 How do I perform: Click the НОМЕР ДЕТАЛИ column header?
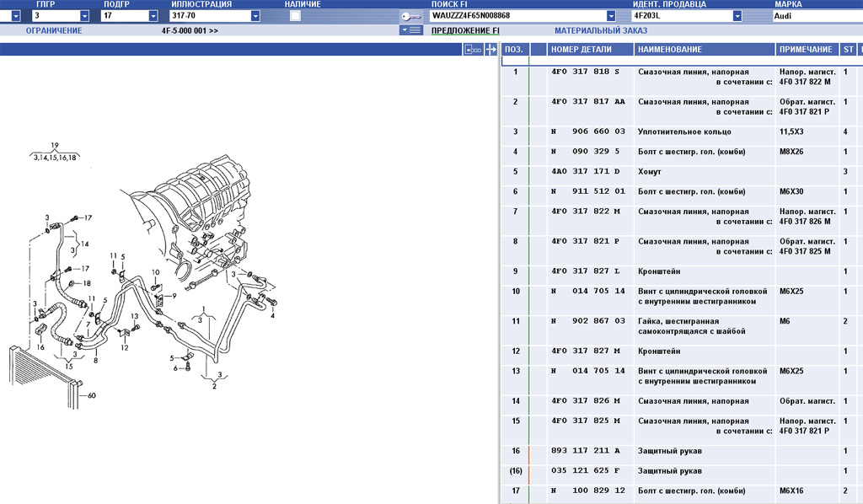coord(590,50)
